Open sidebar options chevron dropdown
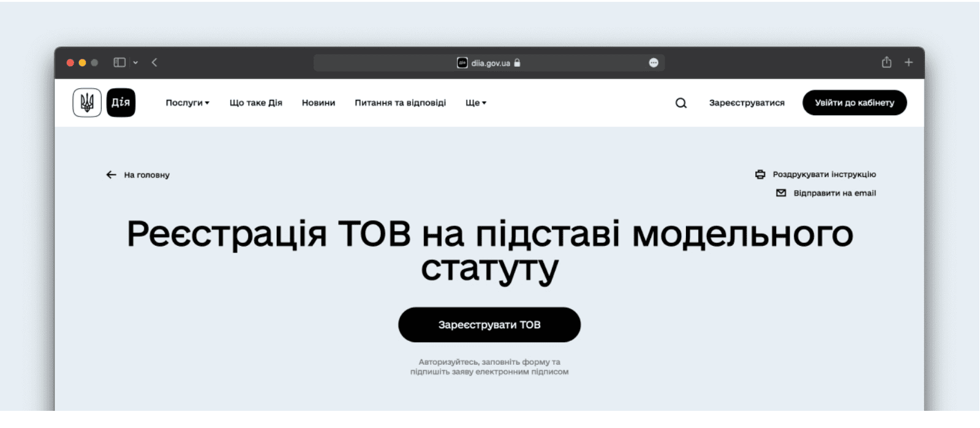 pyautogui.click(x=135, y=63)
